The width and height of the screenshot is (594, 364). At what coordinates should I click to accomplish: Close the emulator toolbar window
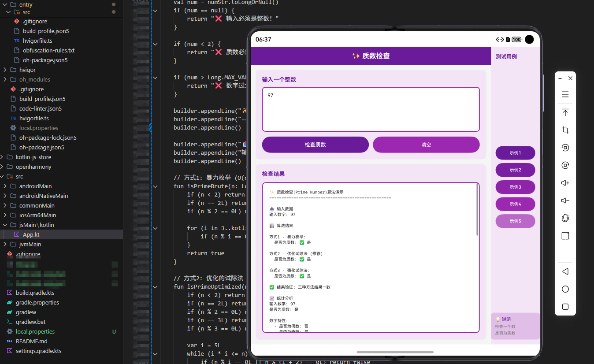click(x=570, y=78)
